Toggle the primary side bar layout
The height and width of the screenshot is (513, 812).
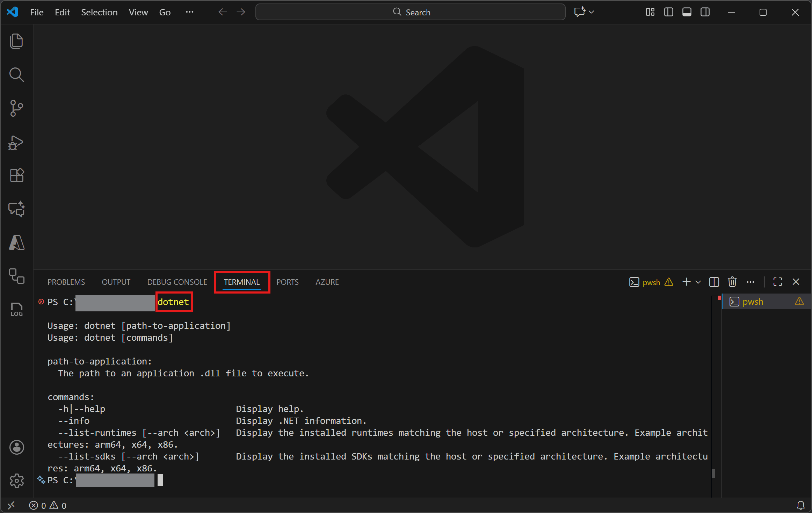point(668,12)
